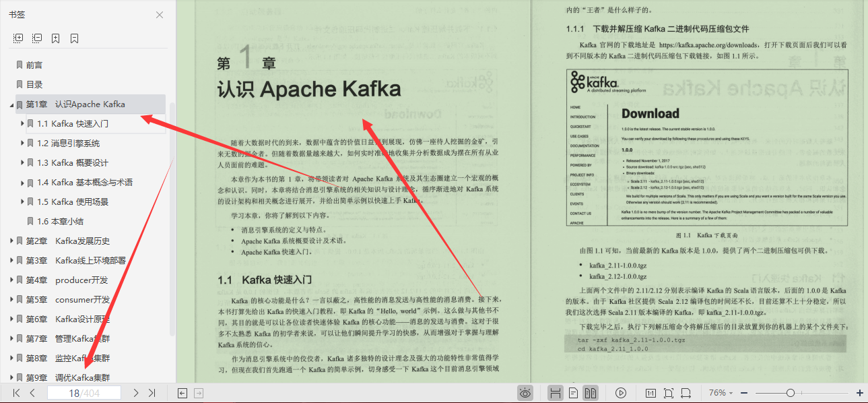Open bookmark 第2章 Kafka发展历史

coord(67,241)
